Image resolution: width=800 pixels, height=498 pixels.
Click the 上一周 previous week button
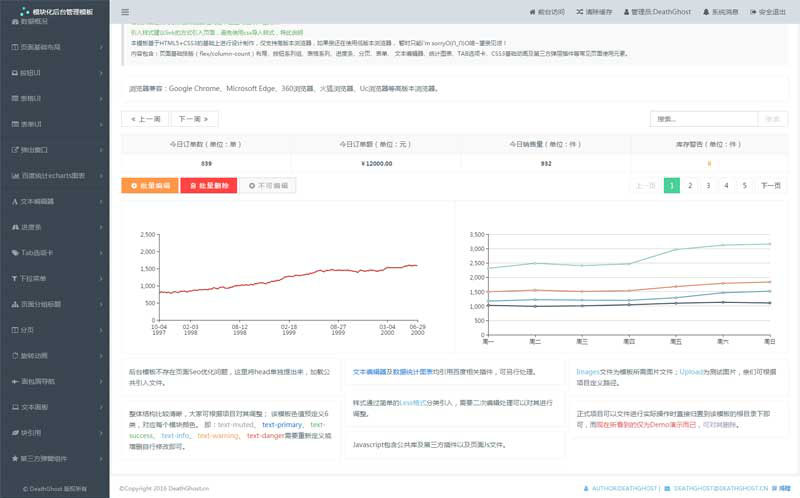(x=145, y=119)
